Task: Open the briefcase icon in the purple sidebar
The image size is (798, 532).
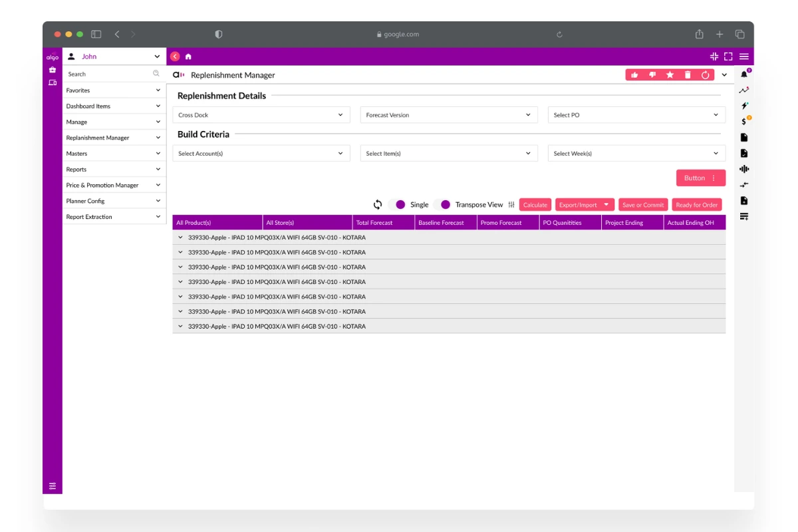Action: (x=53, y=70)
